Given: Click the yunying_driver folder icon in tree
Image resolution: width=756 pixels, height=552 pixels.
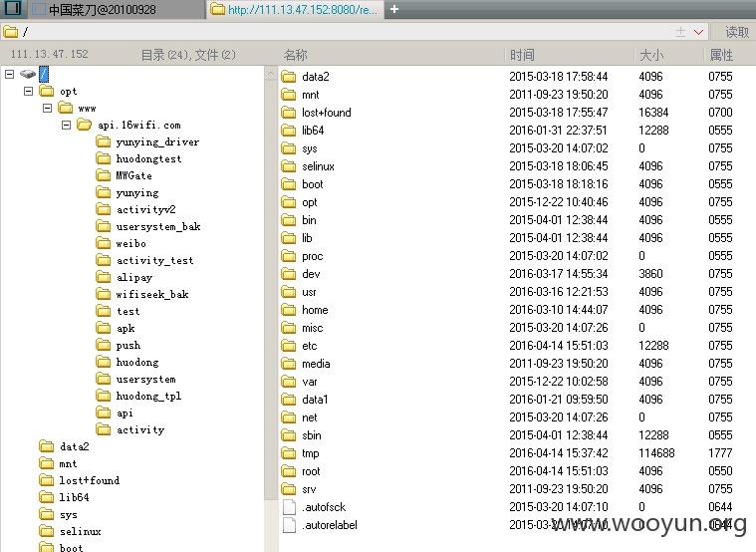Looking at the screenshot, I should tap(103, 141).
